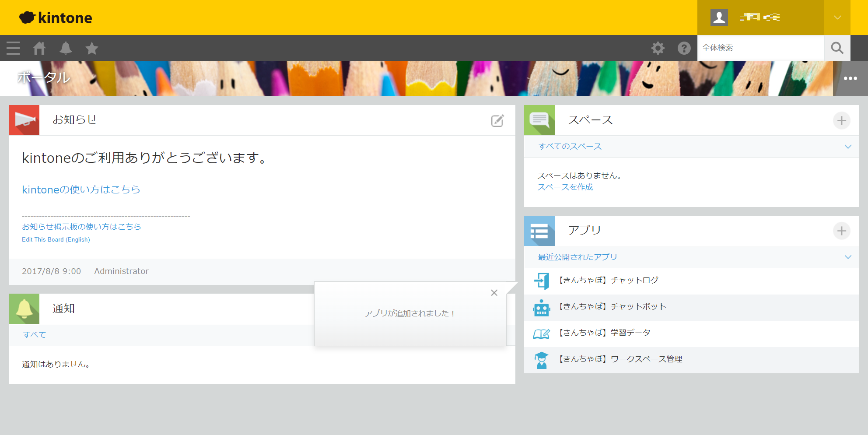Click the スペースを作成 link
This screenshot has height=435, width=868.
(x=565, y=187)
